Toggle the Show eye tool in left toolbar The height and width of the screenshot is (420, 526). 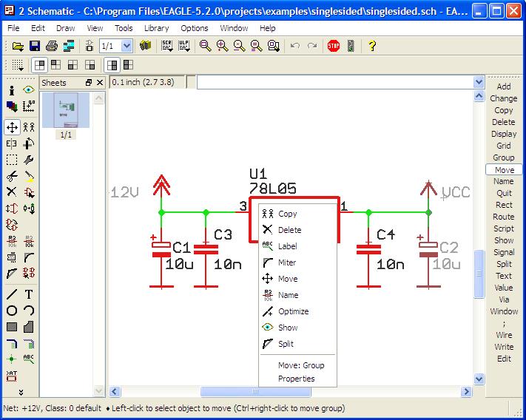29,89
